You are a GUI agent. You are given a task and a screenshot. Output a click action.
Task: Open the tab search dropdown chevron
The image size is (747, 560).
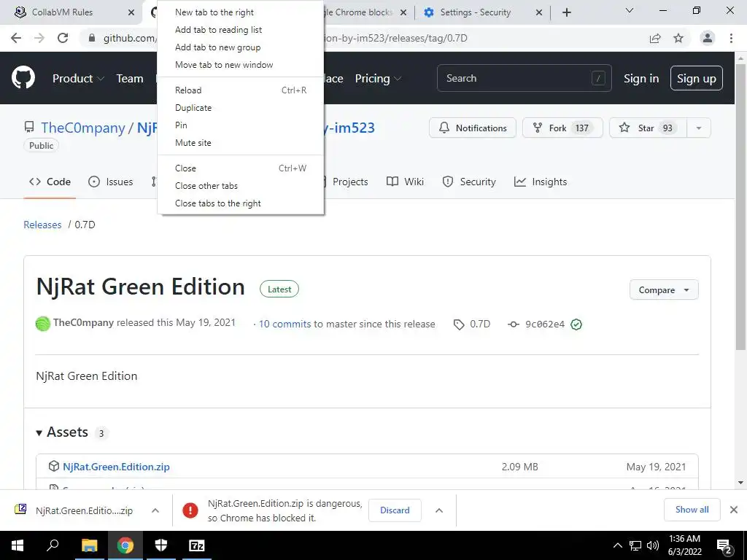[x=630, y=10]
